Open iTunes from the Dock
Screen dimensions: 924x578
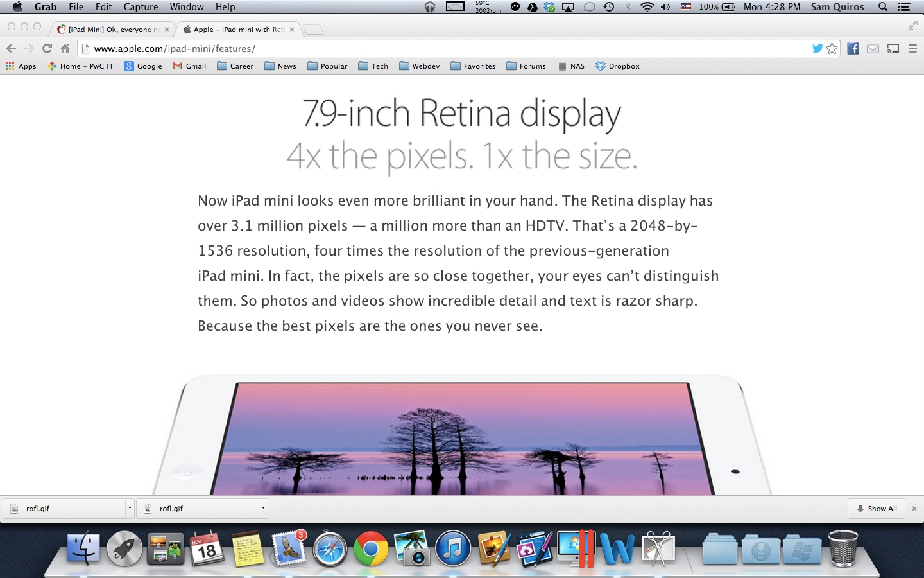(x=453, y=549)
